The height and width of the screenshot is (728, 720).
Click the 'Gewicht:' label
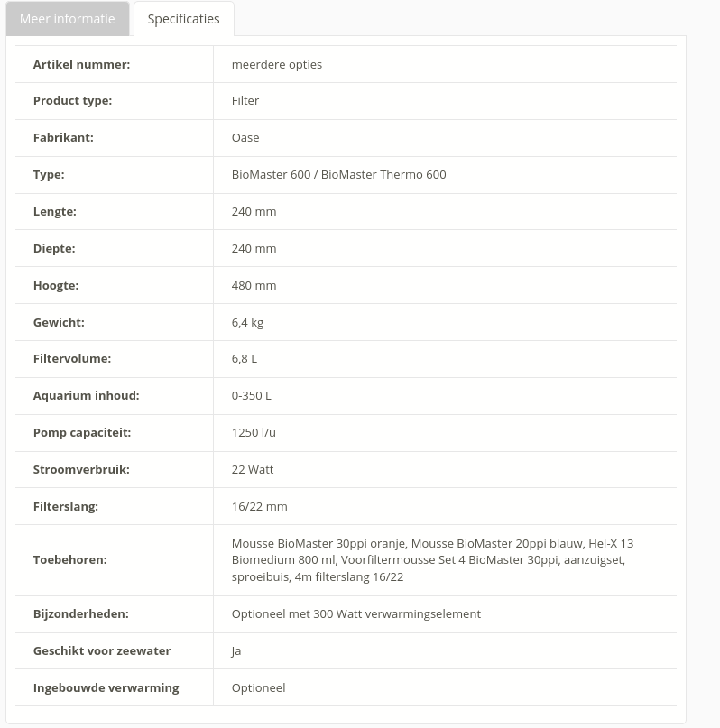(59, 322)
